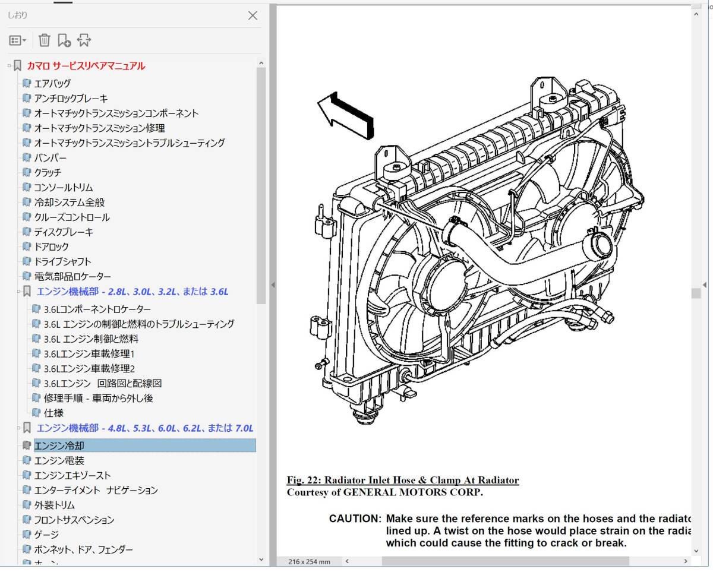This screenshot has width=713, height=588.
Task: Open the ドアロック bookmark
Action: pos(51,246)
